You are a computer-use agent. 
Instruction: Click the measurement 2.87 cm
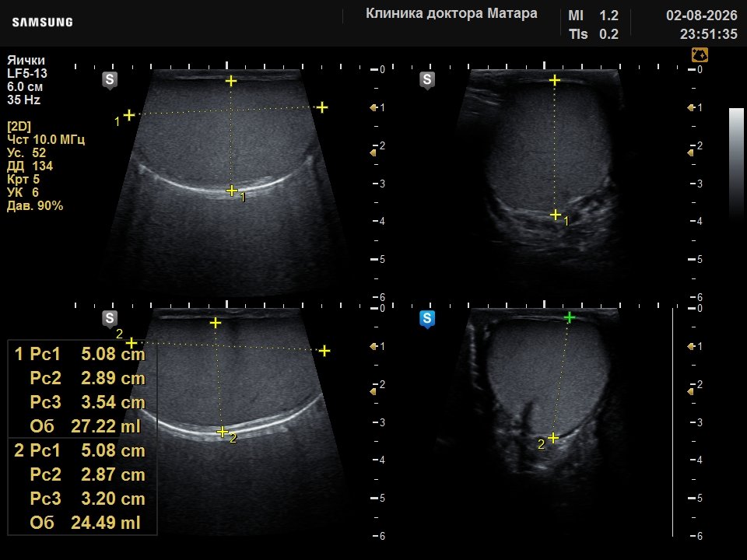point(113,474)
